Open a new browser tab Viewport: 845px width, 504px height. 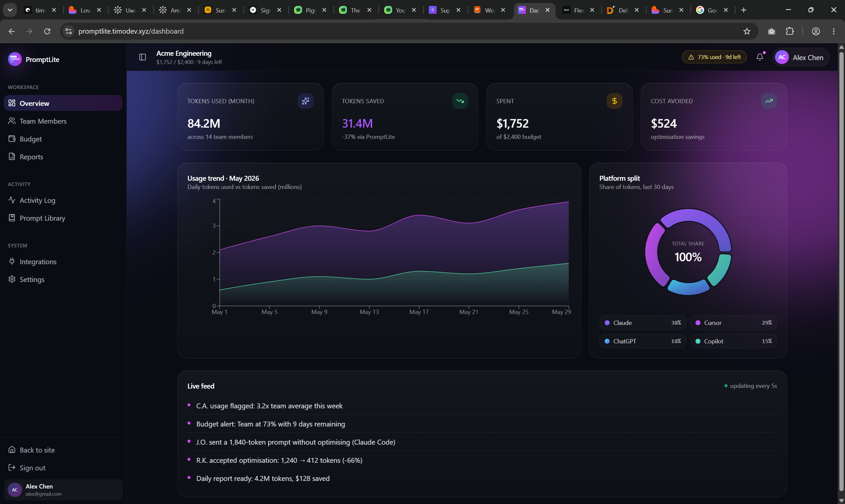[744, 10]
